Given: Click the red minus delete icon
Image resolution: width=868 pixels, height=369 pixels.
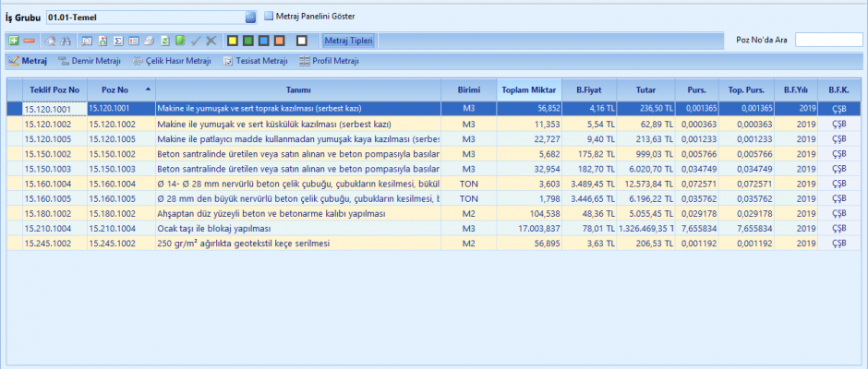Looking at the screenshot, I should 29,41.
